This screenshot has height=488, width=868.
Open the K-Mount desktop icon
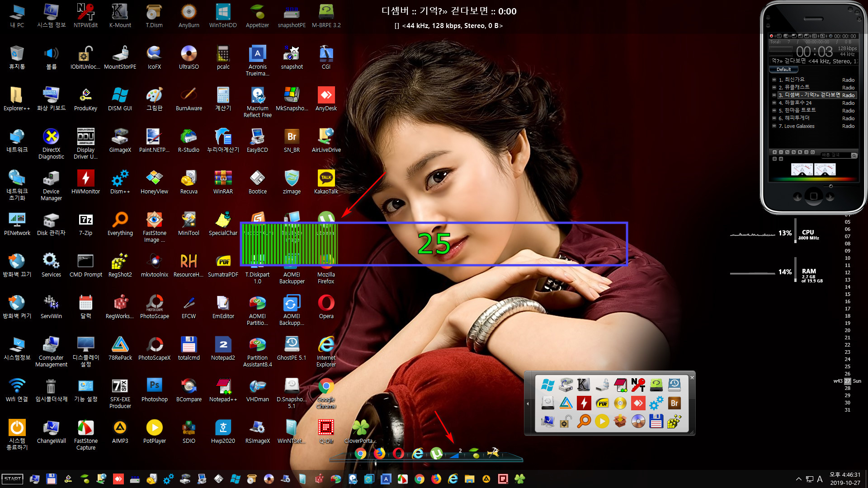tap(120, 16)
